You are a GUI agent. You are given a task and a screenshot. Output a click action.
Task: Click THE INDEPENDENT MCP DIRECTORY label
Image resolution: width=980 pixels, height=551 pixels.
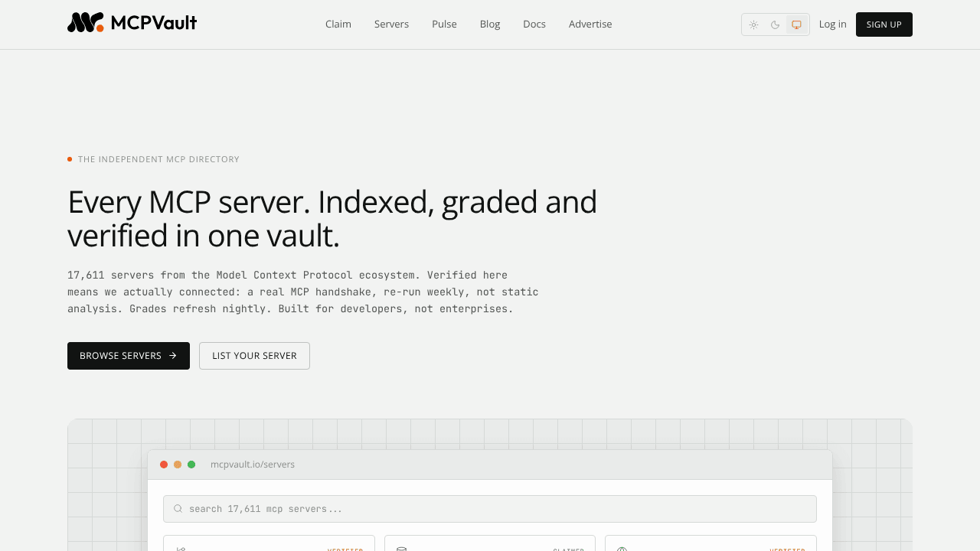158,159
